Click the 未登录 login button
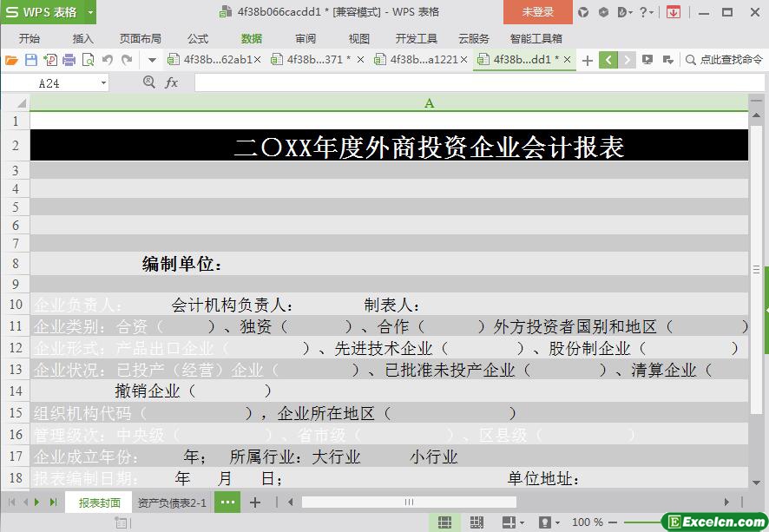This screenshot has width=769, height=532. point(537,12)
